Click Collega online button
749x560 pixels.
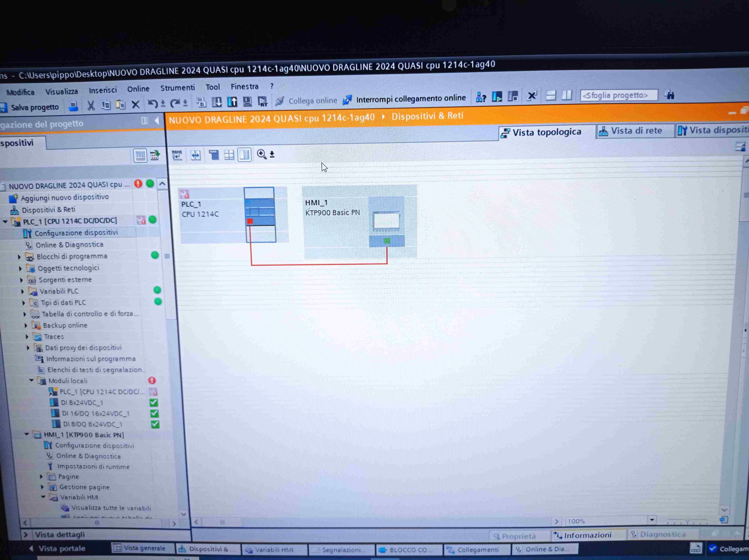(x=307, y=101)
